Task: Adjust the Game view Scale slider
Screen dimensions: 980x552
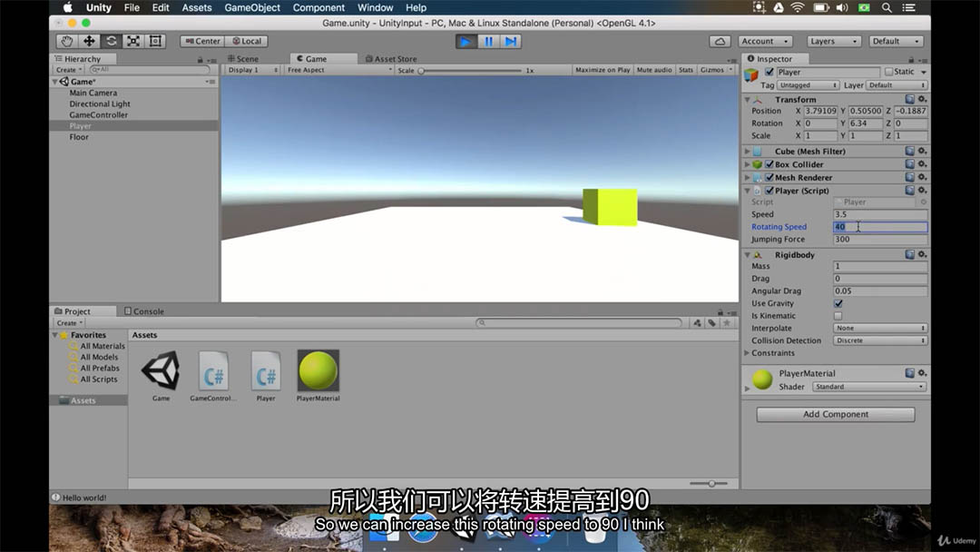Action: pyautogui.click(x=422, y=70)
